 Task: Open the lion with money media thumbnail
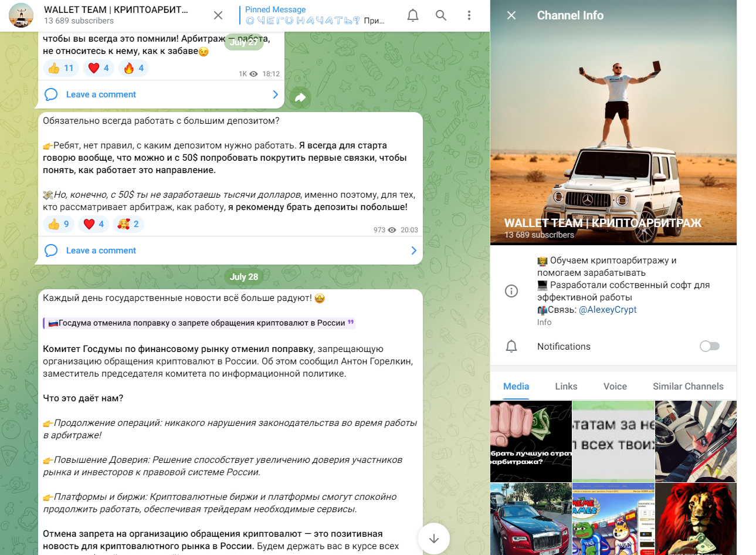tap(696, 519)
